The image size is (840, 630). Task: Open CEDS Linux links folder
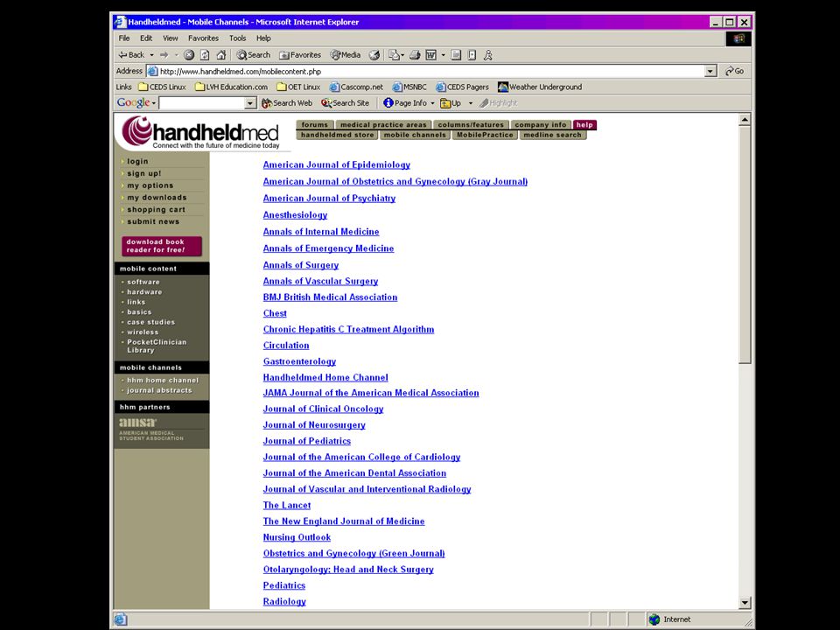pos(162,87)
